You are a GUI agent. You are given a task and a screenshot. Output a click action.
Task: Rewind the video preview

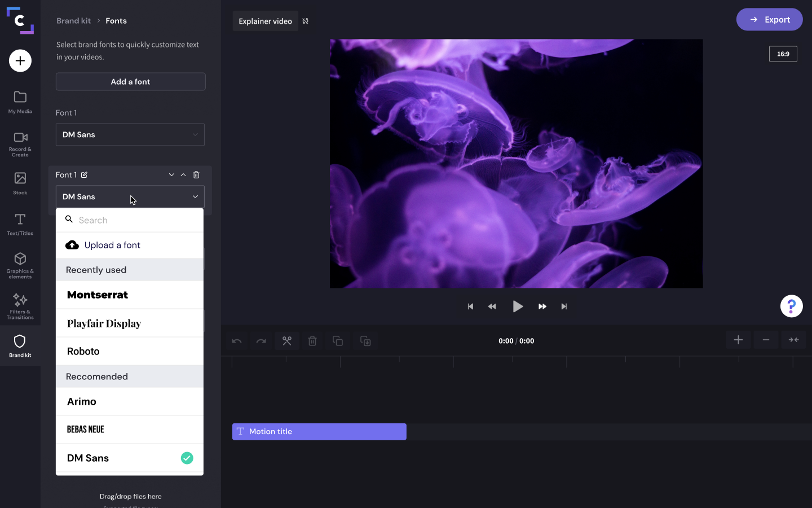(492, 306)
